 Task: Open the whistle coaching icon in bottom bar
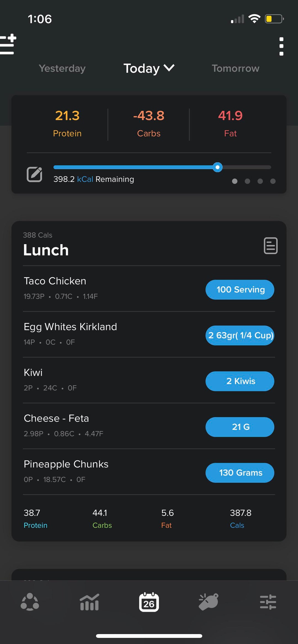(209, 602)
